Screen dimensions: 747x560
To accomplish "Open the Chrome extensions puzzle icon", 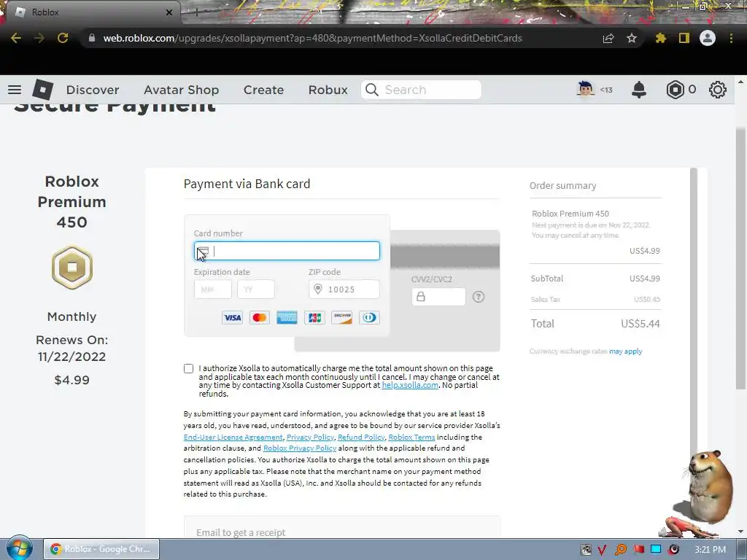I will coord(660,38).
